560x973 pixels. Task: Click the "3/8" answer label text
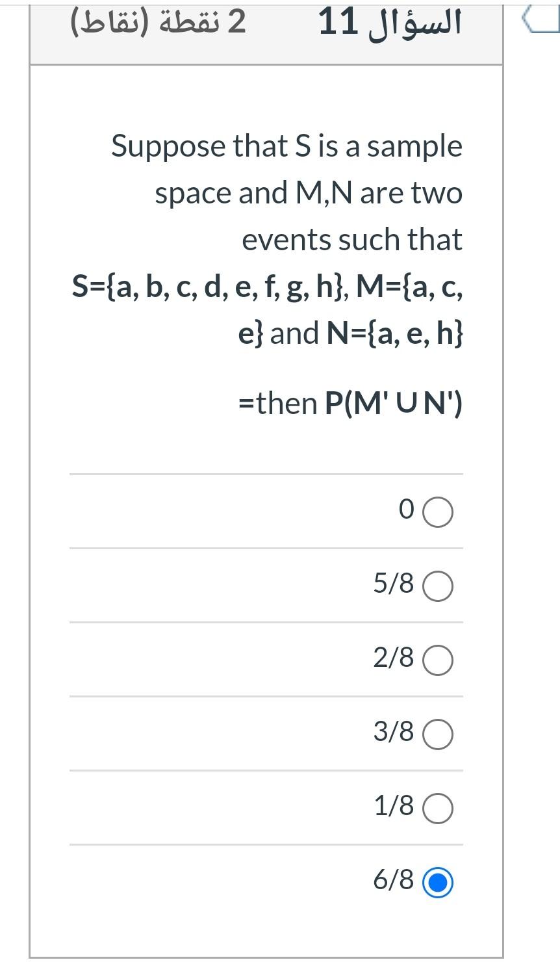(394, 732)
